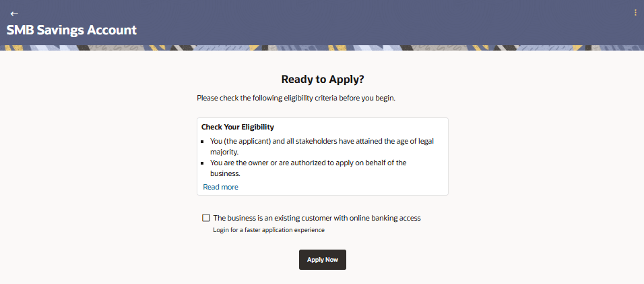Click the business owner authorization criterion
The width and height of the screenshot is (644, 284).
tap(308, 163)
